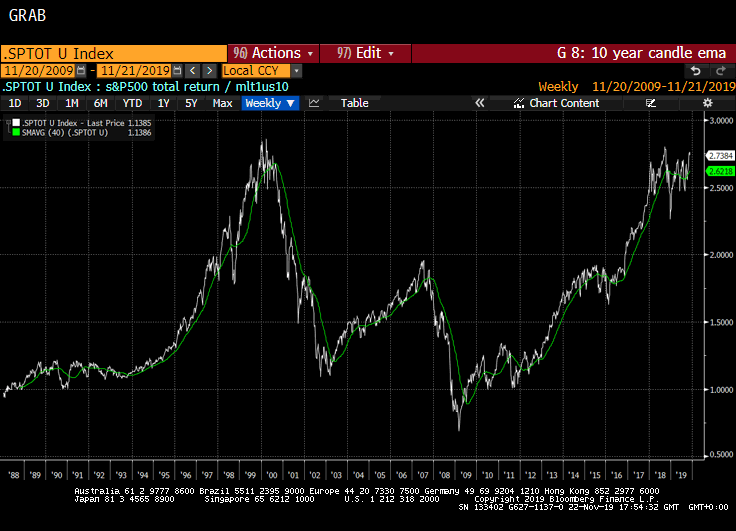
Task: Click the white last price legend swatch
Action: (x=16, y=123)
